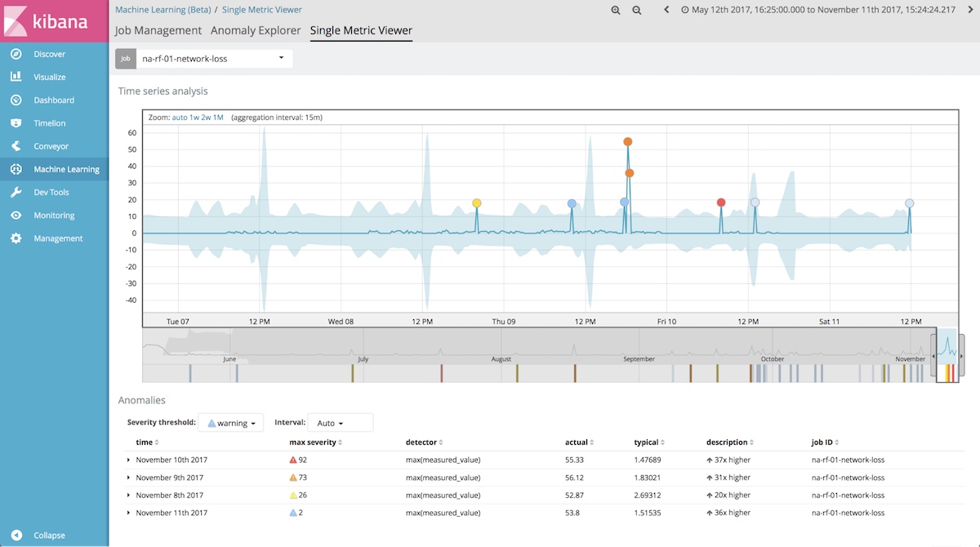The height and width of the screenshot is (547, 980).
Task: Move time range backward with left arrow
Action: tap(666, 10)
